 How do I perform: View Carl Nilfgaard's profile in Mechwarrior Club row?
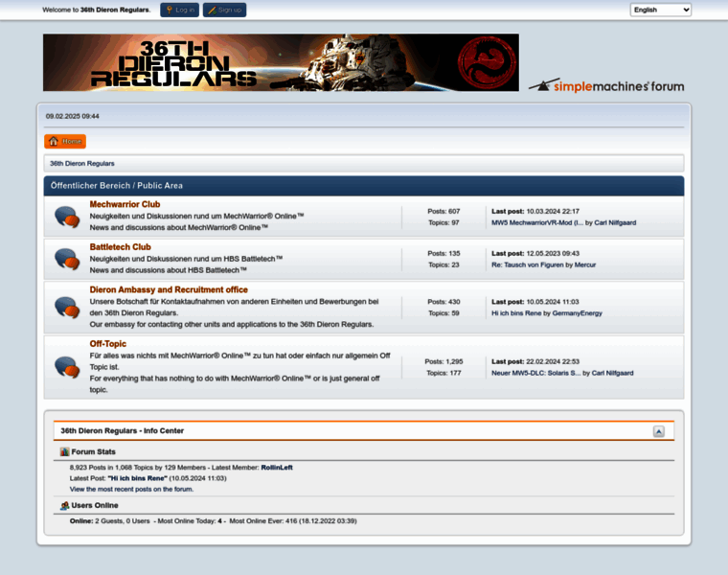tap(615, 223)
